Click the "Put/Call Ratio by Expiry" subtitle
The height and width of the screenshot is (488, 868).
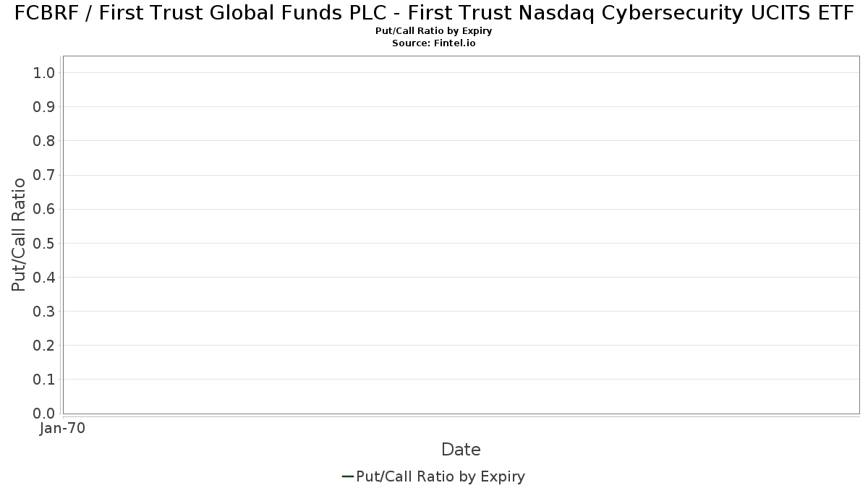434,31
